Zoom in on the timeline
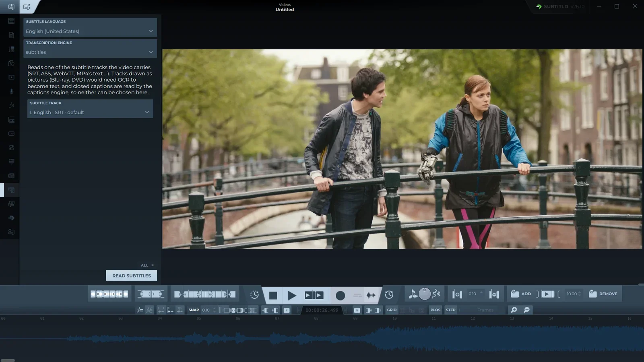Screen dimensions: 644x362 click(514, 310)
